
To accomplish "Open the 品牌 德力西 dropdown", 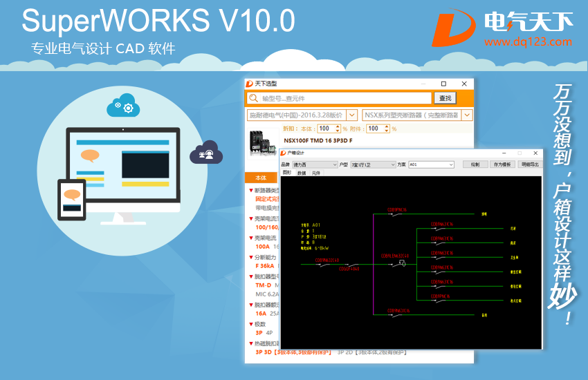I will (315, 164).
